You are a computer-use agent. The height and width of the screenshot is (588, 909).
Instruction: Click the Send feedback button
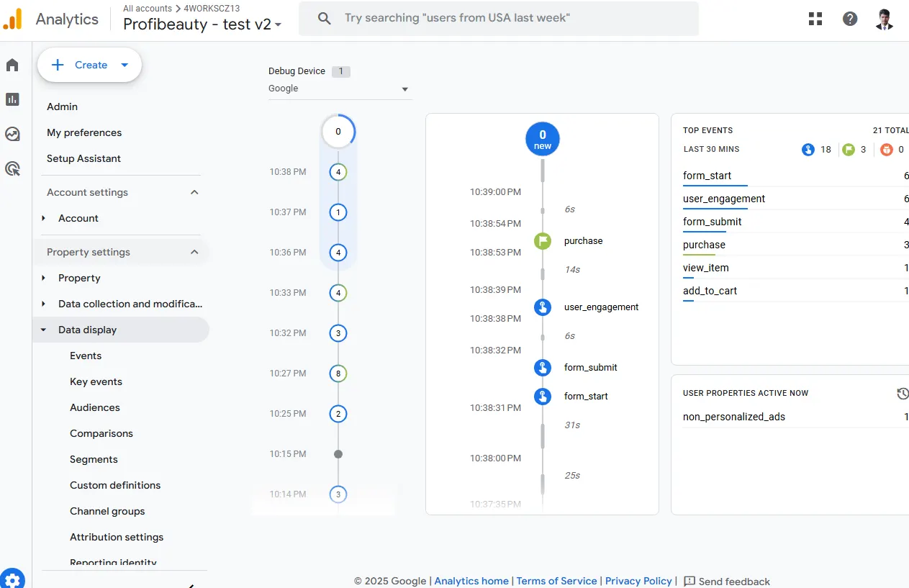pos(727,581)
